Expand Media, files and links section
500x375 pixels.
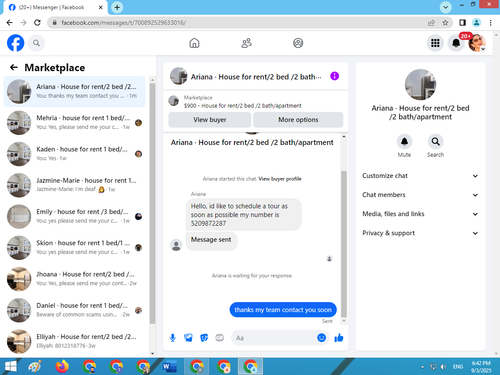click(x=420, y=214)
